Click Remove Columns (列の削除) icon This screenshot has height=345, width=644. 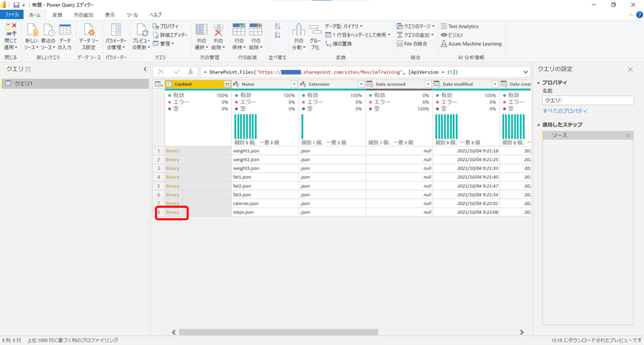point(218,30)
